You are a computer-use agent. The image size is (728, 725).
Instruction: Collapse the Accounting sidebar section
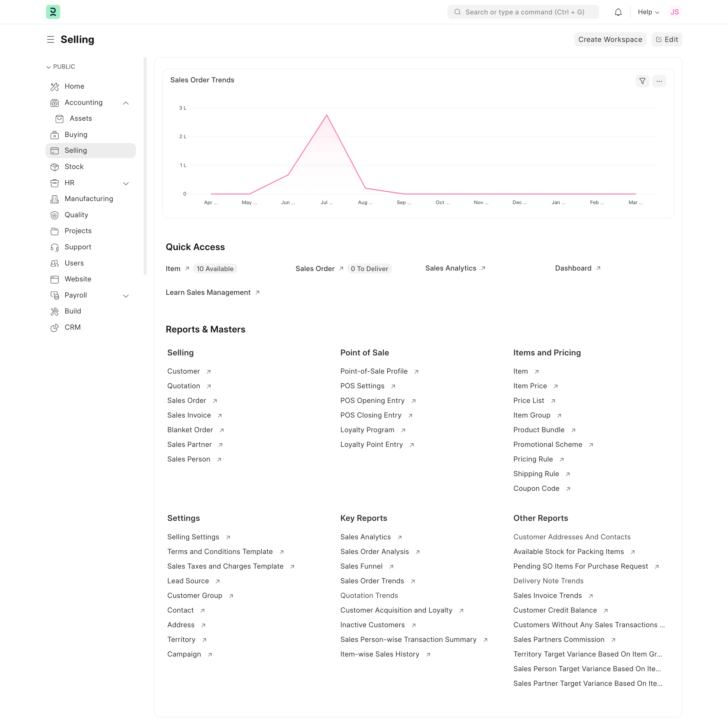tap(126, 103)
